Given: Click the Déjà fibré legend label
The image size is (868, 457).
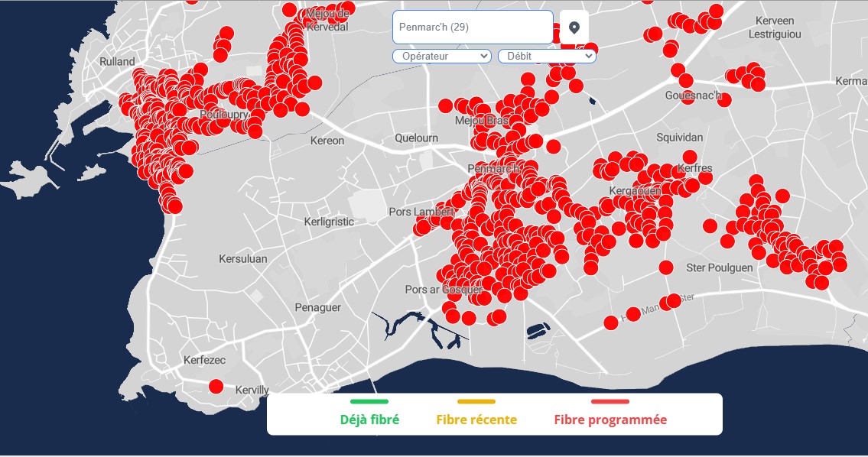Looking at the screenshot, I should pyautogui.click(x=369, y=420).
